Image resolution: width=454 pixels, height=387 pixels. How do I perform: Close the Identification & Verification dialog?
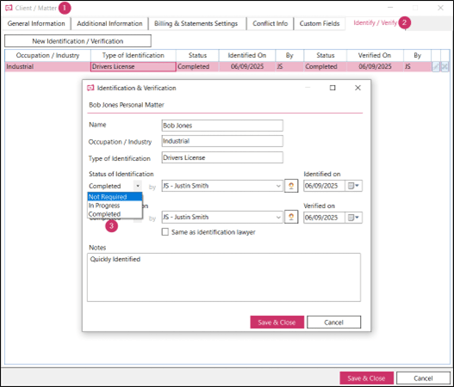point(358,88)
